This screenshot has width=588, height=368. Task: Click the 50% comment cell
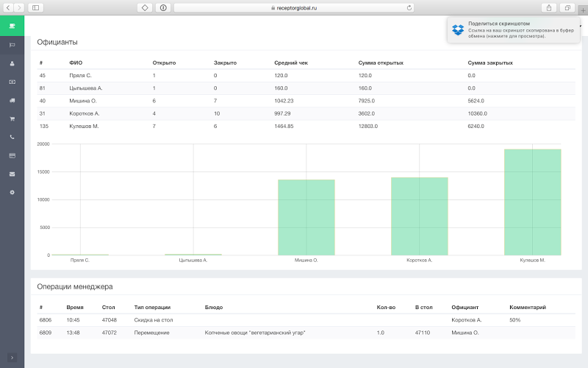515,320
